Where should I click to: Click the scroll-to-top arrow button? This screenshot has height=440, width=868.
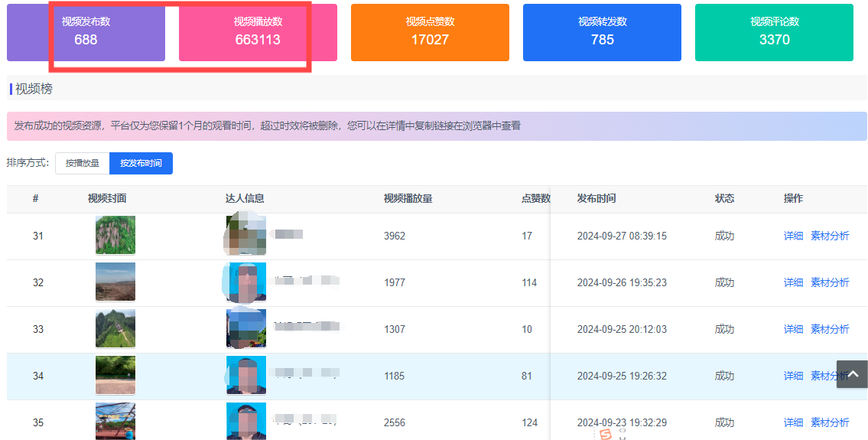[x=852, y=374]
